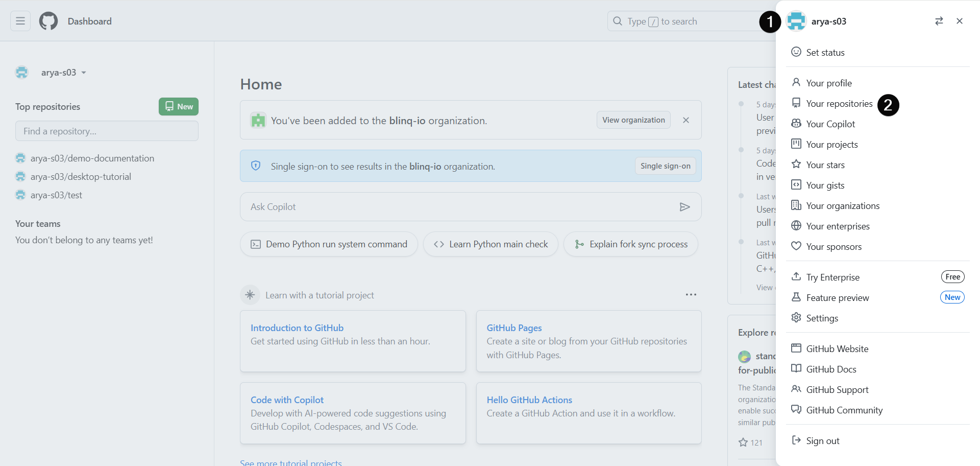Click the search magnifier icon
Image resolution: width=980 pixels, height=466 pixels.
point(618,21)
